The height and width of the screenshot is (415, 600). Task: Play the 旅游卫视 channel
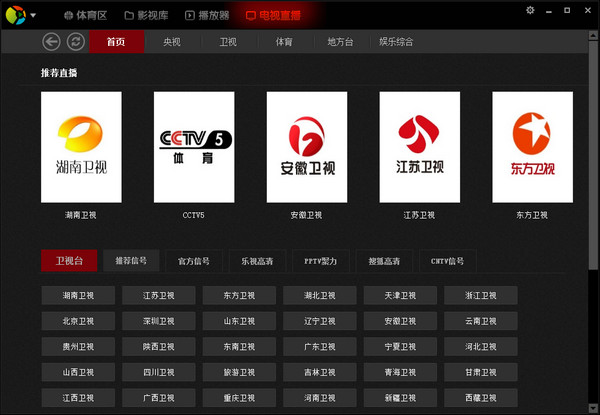pyautogui.click(x=239, y=372)
